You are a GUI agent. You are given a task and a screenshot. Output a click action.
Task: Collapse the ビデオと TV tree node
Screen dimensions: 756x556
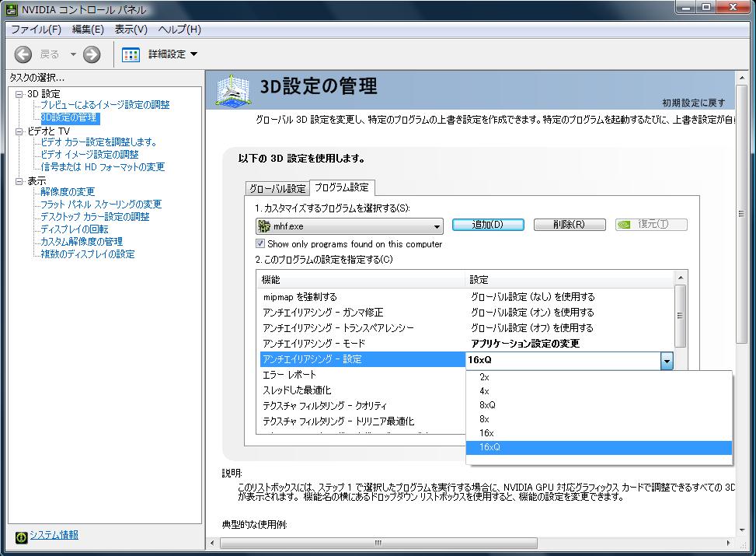pyautogui.click(x=19, y=131)
